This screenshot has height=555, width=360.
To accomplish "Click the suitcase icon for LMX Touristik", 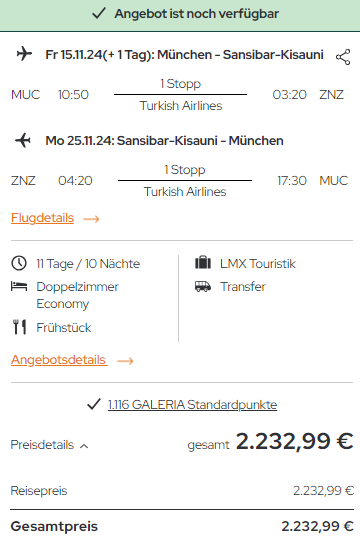I will (203, 263).
